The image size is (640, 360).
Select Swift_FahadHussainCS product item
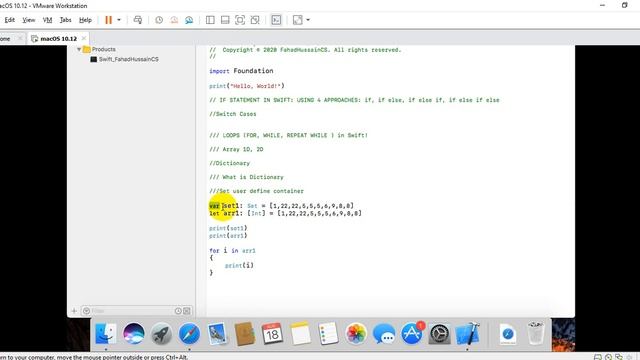click(x=129, y=59)
